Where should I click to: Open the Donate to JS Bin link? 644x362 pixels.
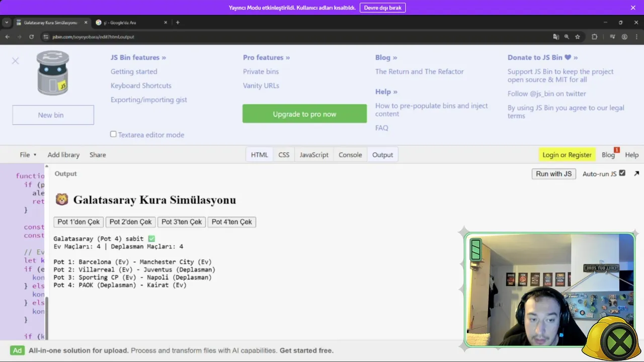542,57
